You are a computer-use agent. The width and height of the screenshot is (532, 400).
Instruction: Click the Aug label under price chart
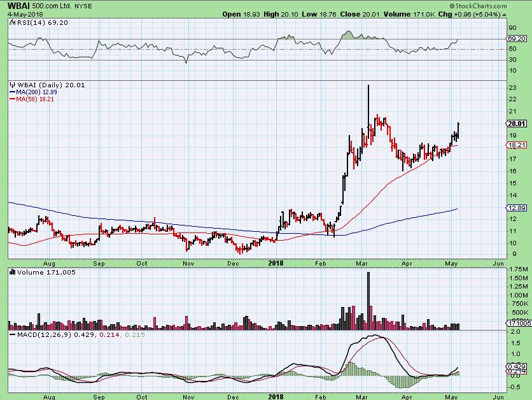point(49,264)
